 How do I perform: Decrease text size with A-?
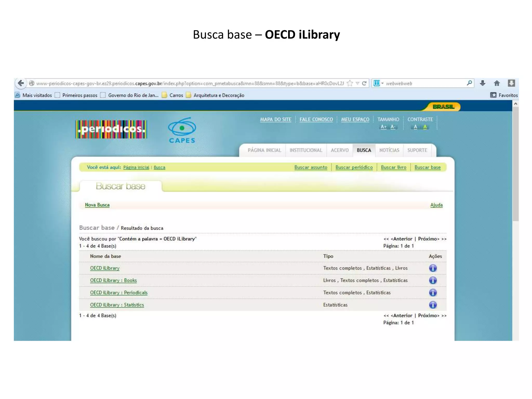393,127
